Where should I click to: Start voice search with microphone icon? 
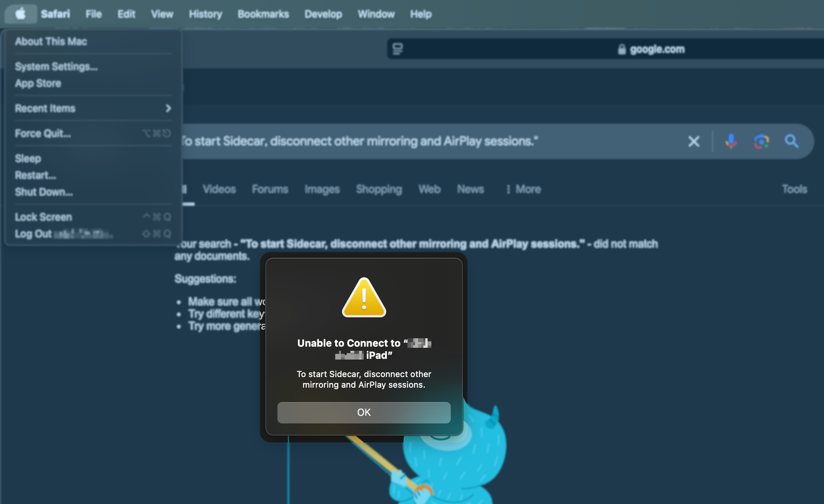pos(731,141)
